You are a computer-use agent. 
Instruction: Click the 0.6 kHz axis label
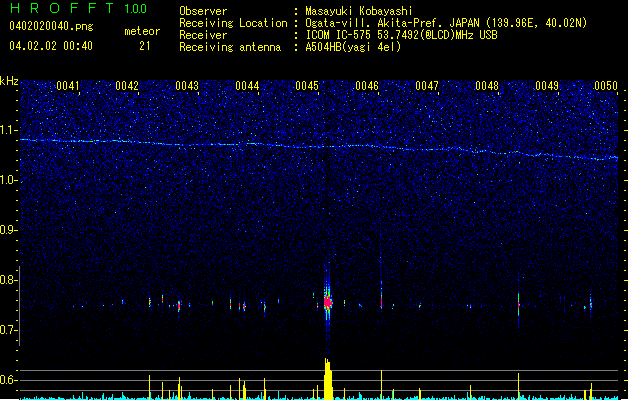click(8, 380)
